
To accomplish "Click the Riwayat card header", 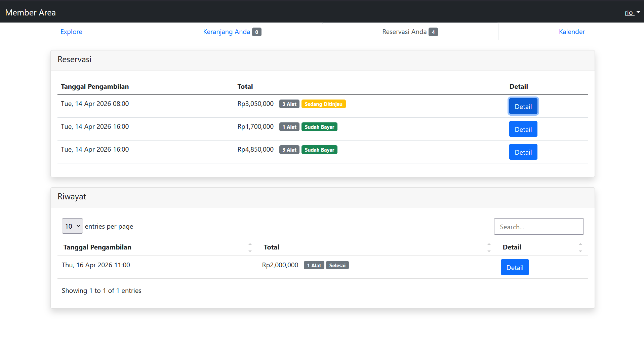I will click(323, 198).
